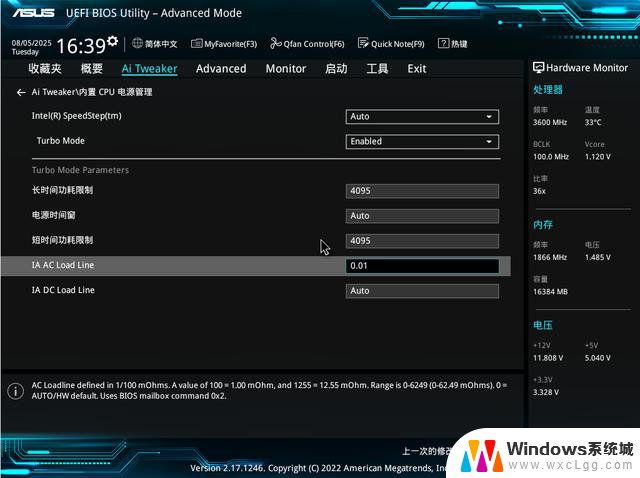Click the 短时间功耗限制 4095 value field

coord(422,241)
